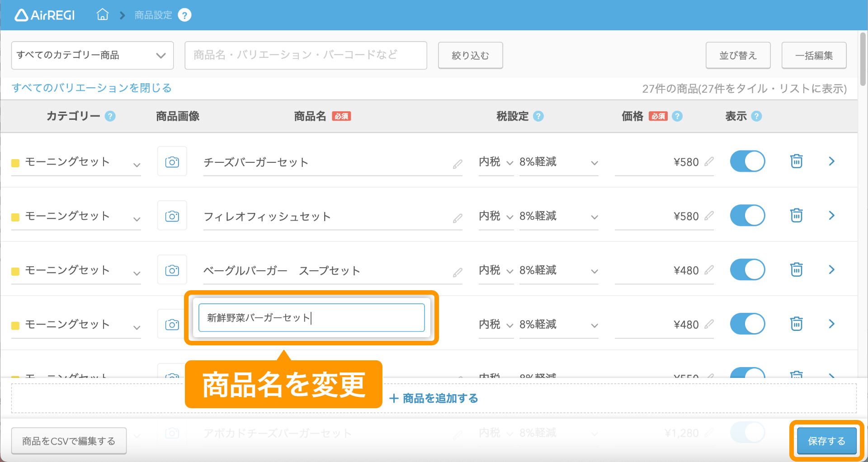Upload image for フィレオフィッシュセット via camera icon
868x462 pixels.
coord(172,216)
